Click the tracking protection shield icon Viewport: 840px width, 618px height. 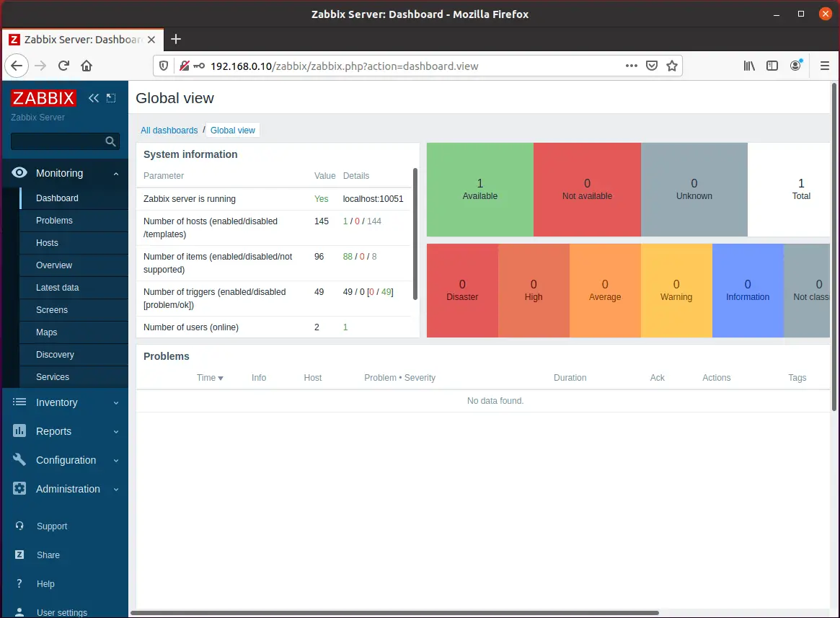pos(164,66)
